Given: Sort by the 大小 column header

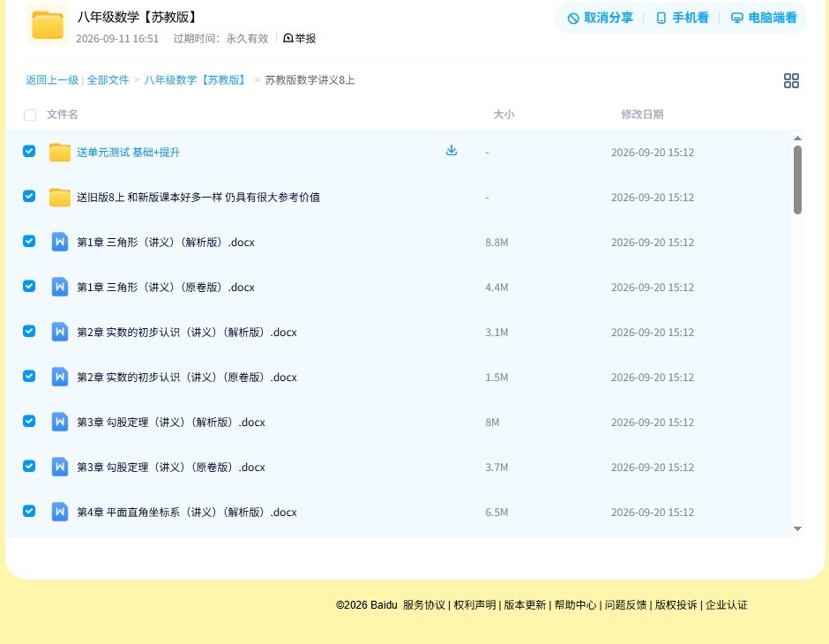Looking at the screenshot, I should click(x=504, y=114).
